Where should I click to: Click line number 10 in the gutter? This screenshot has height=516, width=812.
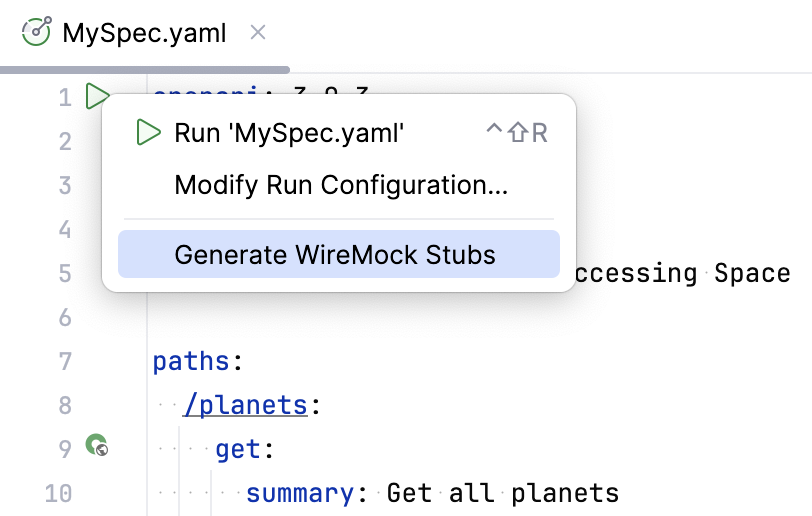(x=58, y=493)
